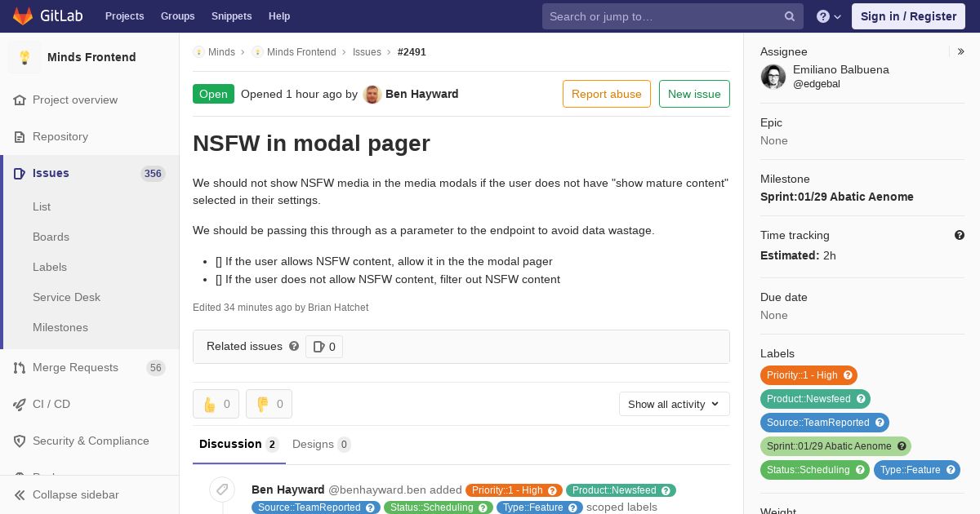Click the Issues count badge 356
The height and width of the screenshot is (514, 980).
pyautogui.click(x=153, y=174)
